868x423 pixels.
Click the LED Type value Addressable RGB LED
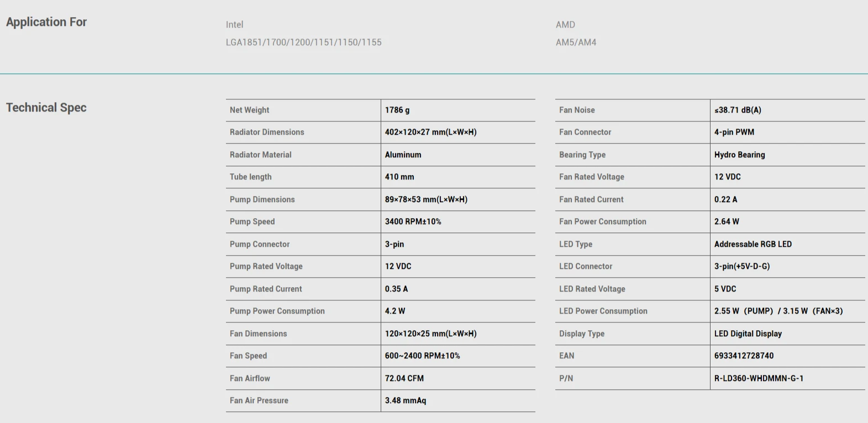pos(753,244)
